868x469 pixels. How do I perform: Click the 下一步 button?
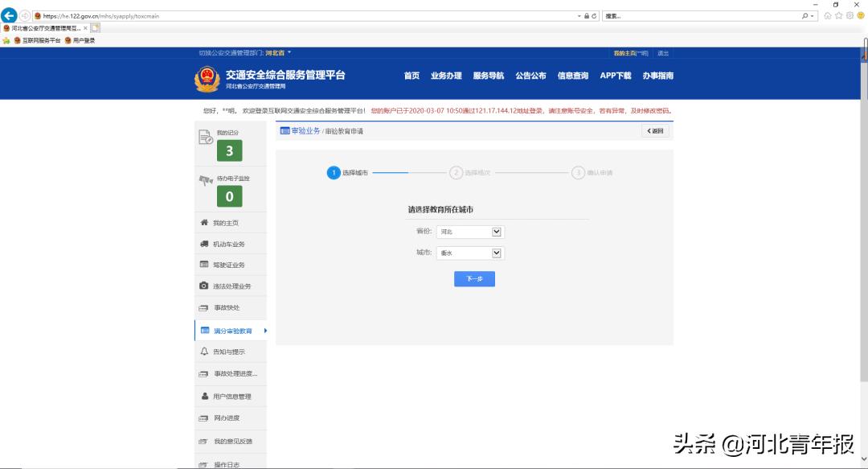pyautogui.click(x=474, y=278)
